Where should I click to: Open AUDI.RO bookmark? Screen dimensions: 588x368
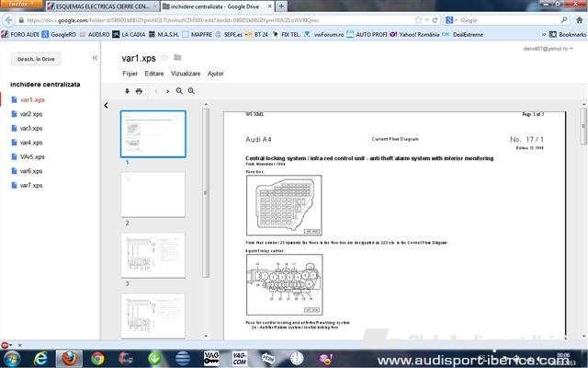(x=94, y=35)
